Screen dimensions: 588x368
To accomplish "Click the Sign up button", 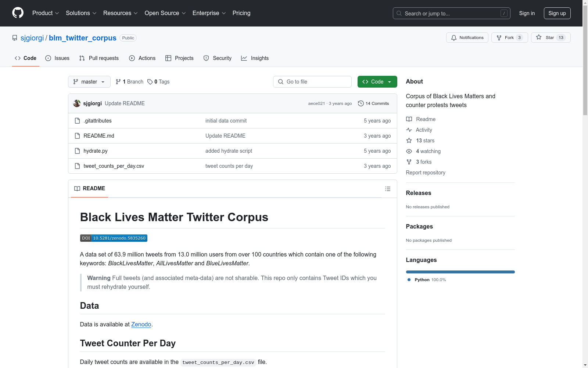I will (x=557, y=13).
